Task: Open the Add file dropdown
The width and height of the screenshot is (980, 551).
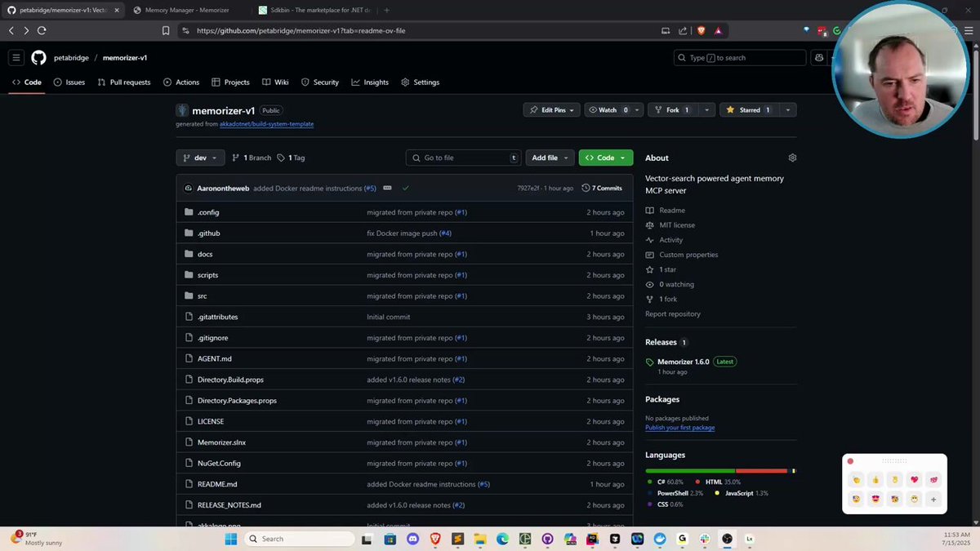Action: (550, 158)
